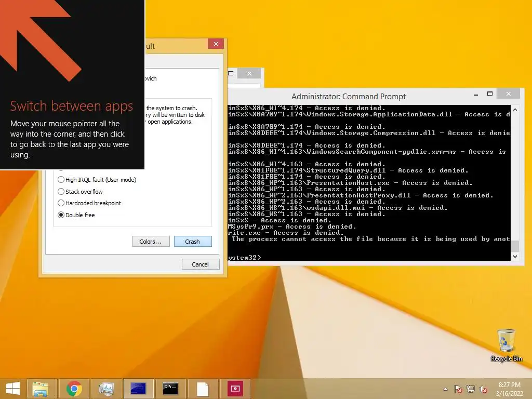Open File Explorer from the taskbar
The width and height of the screenshot is (532, 399).
pos(40,389)
